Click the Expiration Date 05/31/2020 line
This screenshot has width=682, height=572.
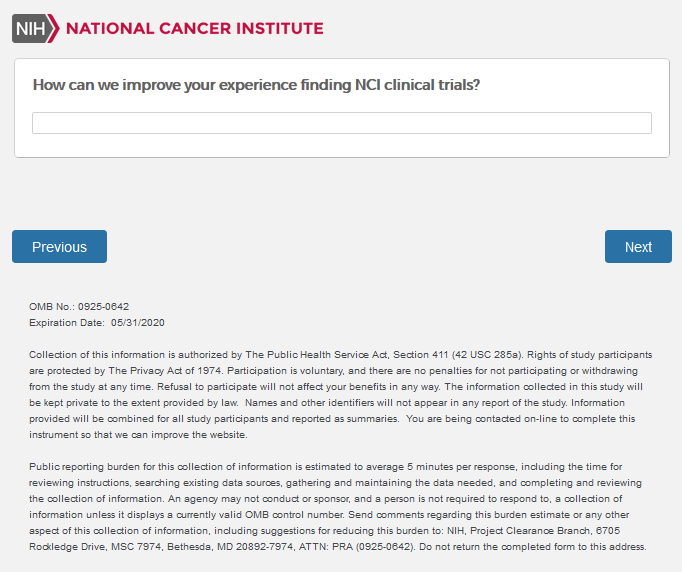click(x=96, y=323)
